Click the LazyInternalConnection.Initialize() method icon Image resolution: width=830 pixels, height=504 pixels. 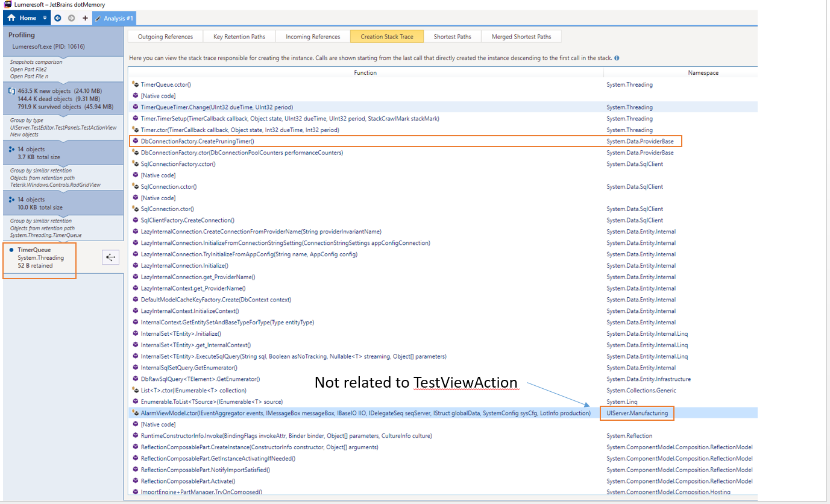(136, 265)
